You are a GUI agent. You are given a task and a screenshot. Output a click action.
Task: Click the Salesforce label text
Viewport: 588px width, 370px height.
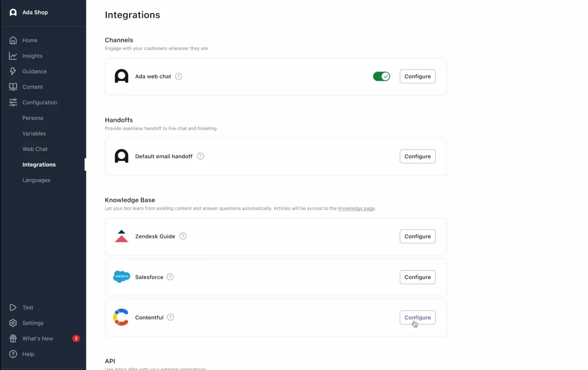[x=149, y=277]
